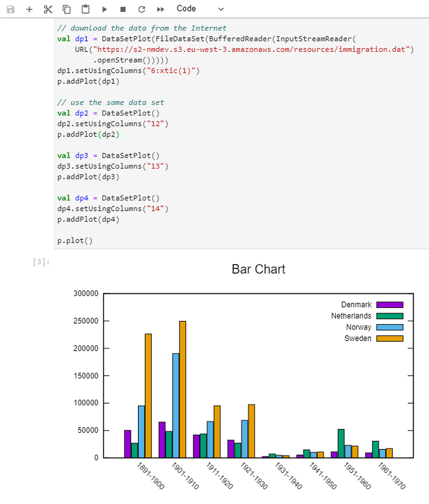Interrupt the kernel with stop icon

[123, 10]
